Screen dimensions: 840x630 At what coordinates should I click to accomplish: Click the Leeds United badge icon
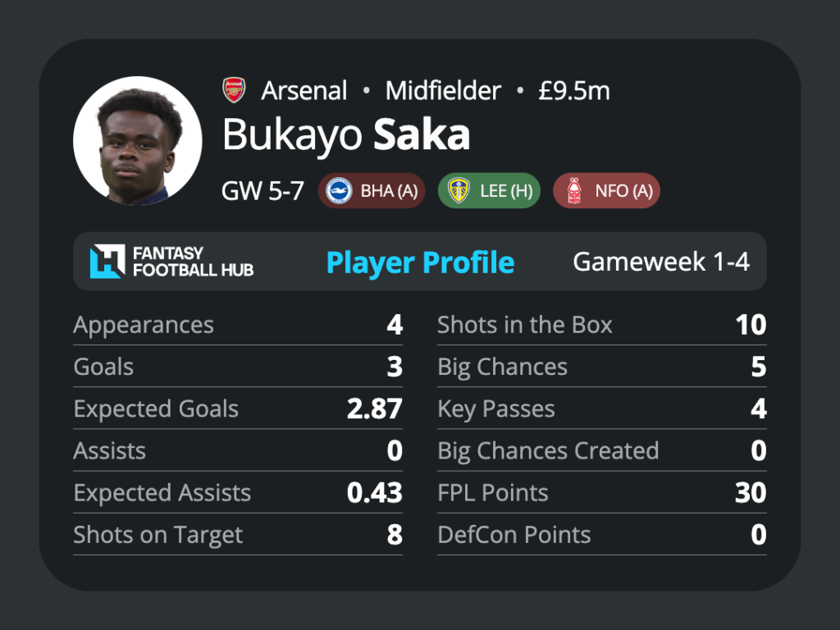(459, 190)
